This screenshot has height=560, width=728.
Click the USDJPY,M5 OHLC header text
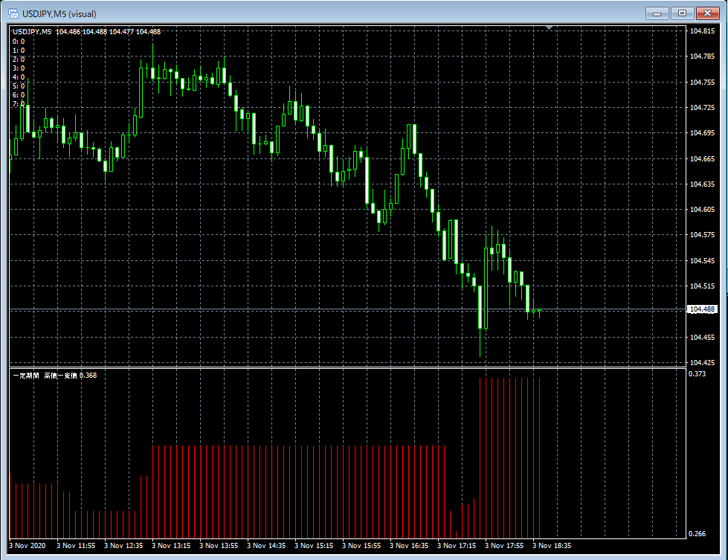[x=86, y=31]
